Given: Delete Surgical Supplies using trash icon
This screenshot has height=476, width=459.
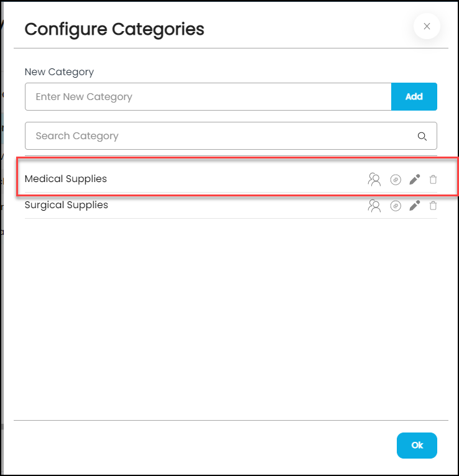Looking at the screenshot, I should pos(433,206).
